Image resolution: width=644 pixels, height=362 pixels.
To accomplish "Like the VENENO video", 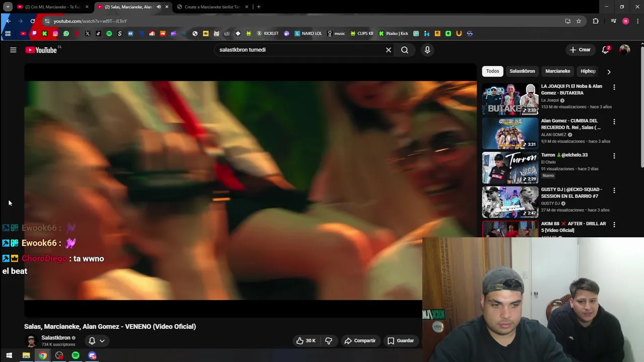I will point(305,340).
